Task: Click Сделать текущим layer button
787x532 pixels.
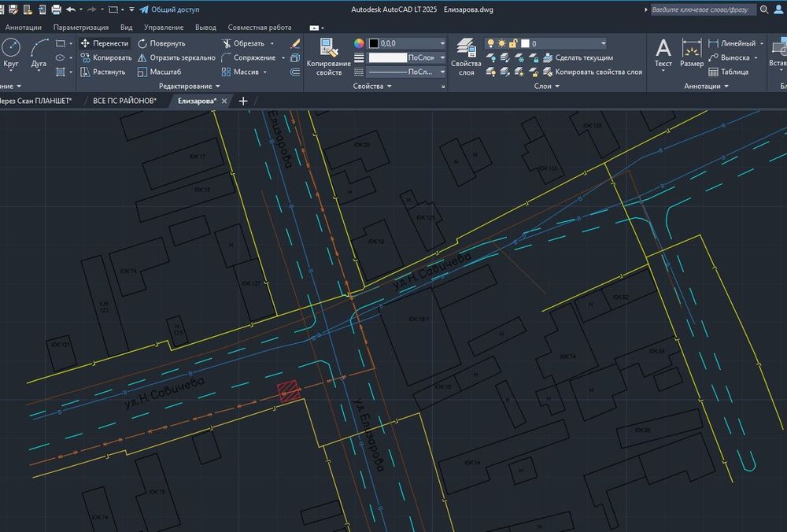Action: [x=578, y=57]
